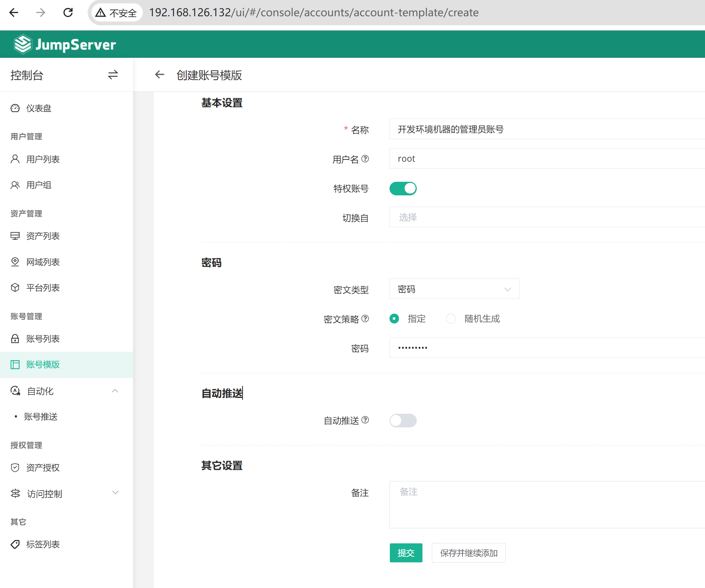Reload the page with browser refresh icon
The image size is (705, 588).
coord(68,12)
